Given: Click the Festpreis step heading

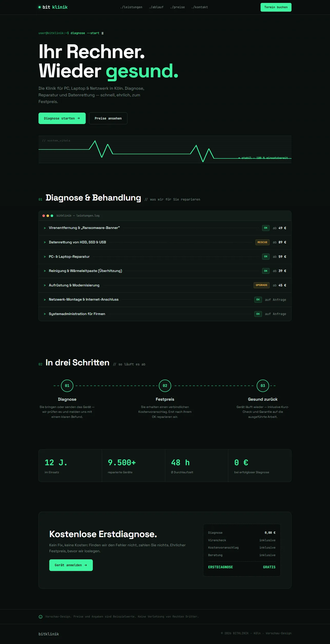Looking at the screenshot, I should click(x=165, y=399).
